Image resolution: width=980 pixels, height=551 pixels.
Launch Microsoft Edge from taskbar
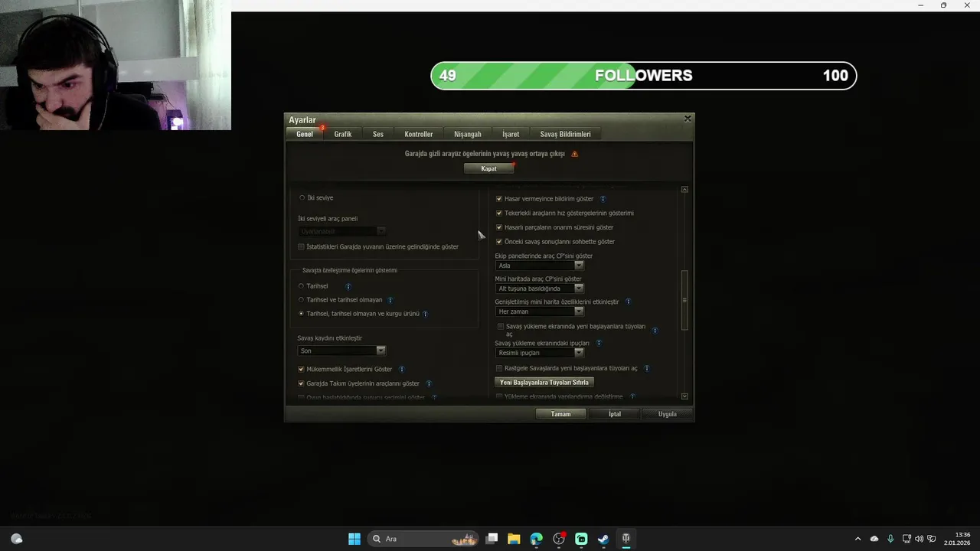536,539
